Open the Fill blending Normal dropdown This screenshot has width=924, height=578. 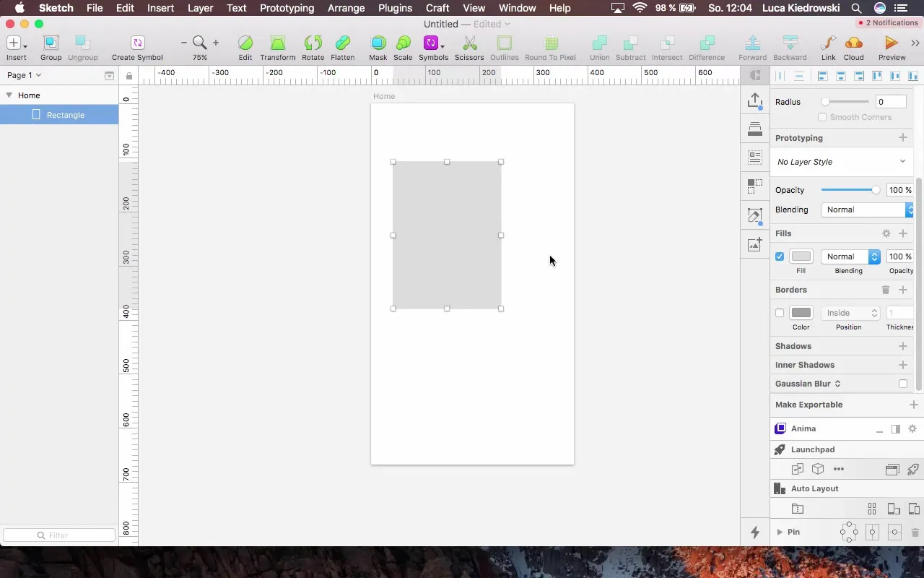850,256
